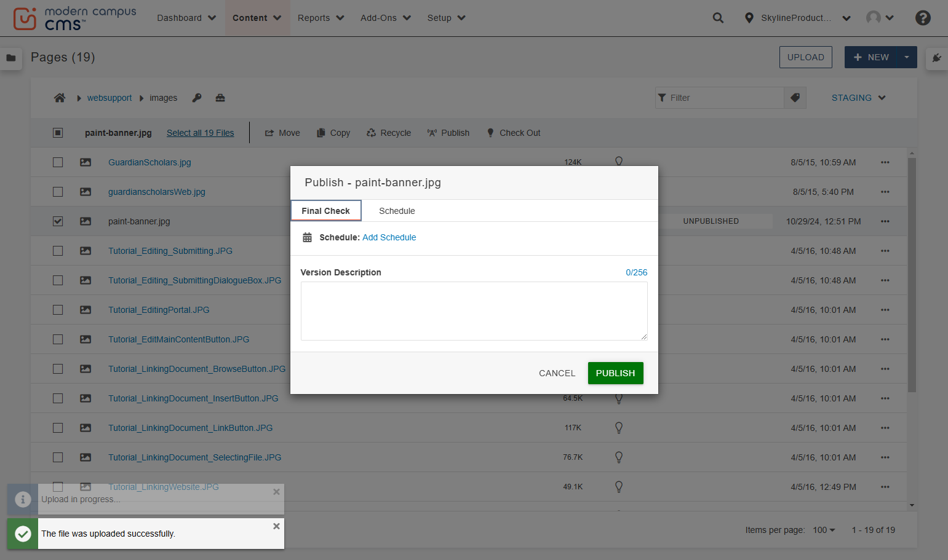Click the Add Schedule link
948x560 pixels.
(389, 237)
